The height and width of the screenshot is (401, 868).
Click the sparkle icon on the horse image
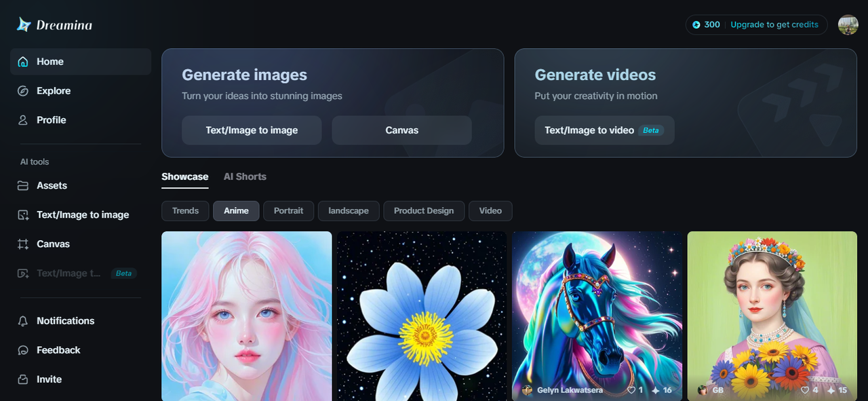(656, 390)
